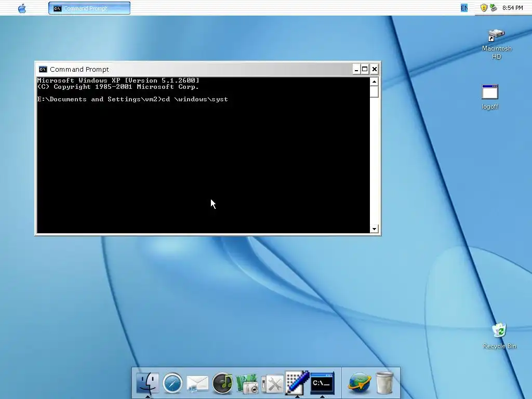The image size is (532, 399).
Task: Open the Finder icon in the dock
Action: 147,383
